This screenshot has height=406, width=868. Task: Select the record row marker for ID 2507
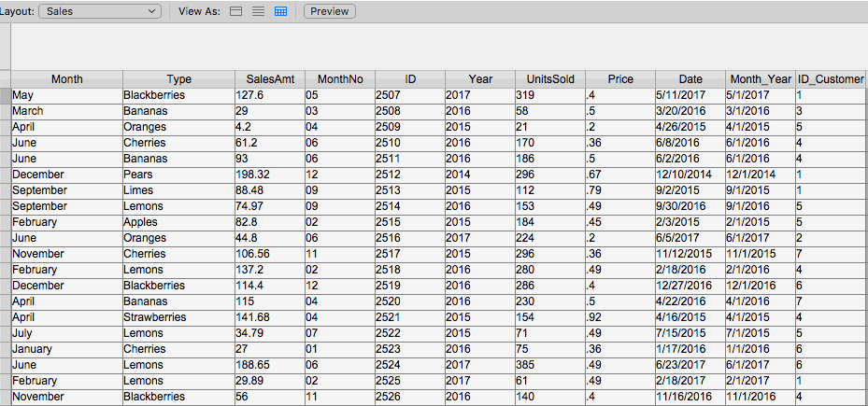(x=5, y=96)
